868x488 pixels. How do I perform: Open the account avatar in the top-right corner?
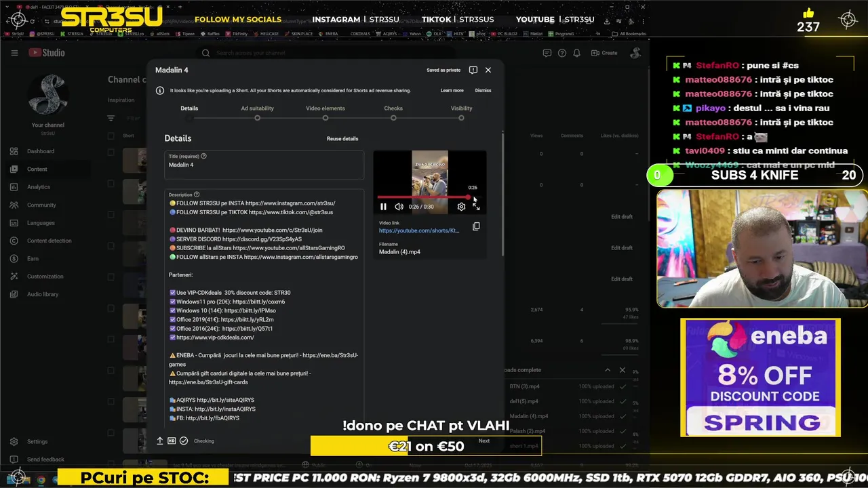(x=635, y=53)
